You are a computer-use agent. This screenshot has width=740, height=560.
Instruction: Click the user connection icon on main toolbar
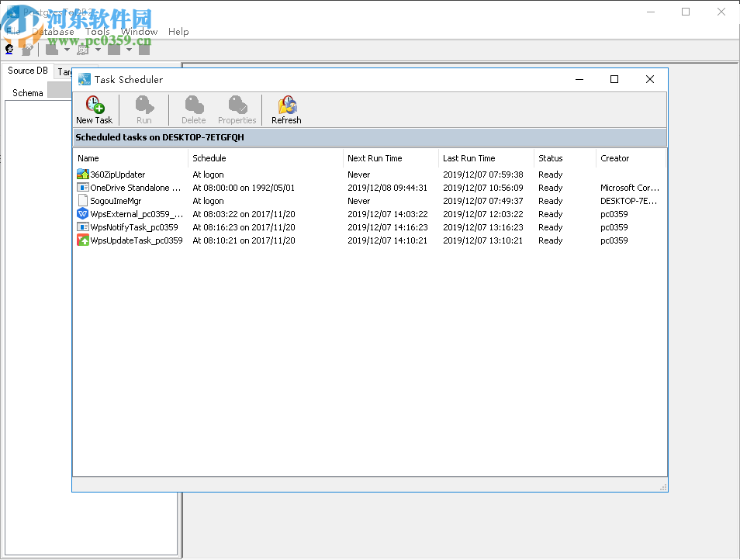pyautogui.click(x=9, y=49)
